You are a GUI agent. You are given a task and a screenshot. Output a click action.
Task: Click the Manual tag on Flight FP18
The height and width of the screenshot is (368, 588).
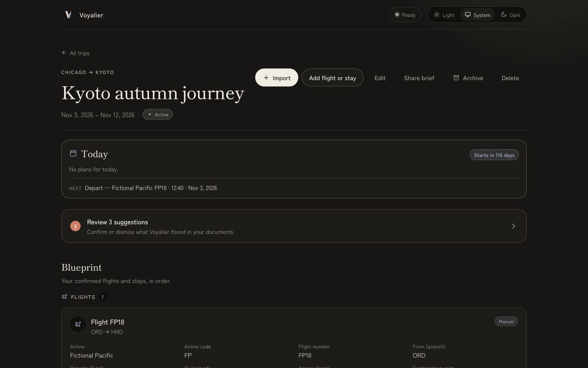tap(506, 321)
